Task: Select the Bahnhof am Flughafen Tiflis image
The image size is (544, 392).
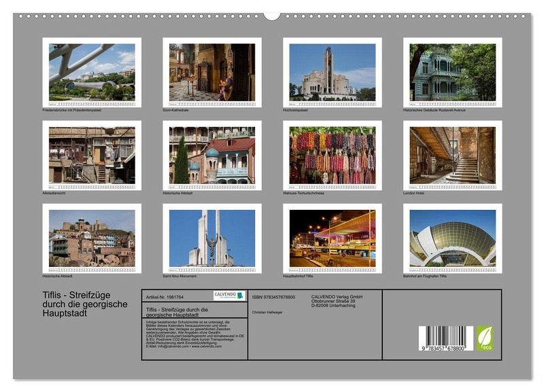Action: click(x=452, y=238)
